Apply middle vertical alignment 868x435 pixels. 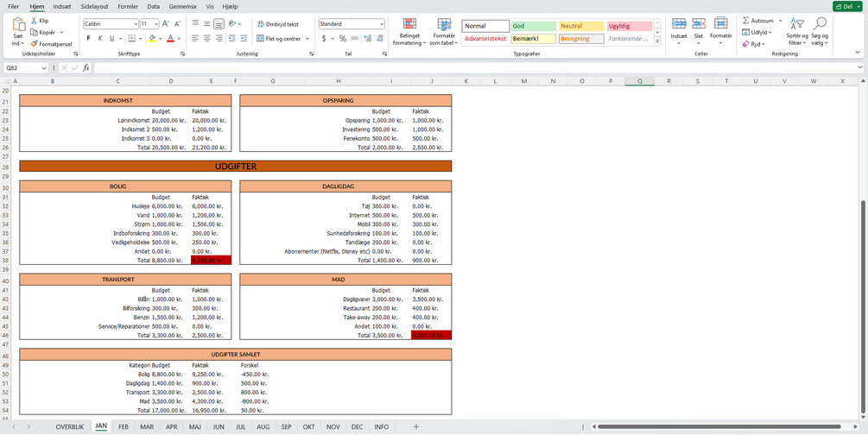click(207, 24)
